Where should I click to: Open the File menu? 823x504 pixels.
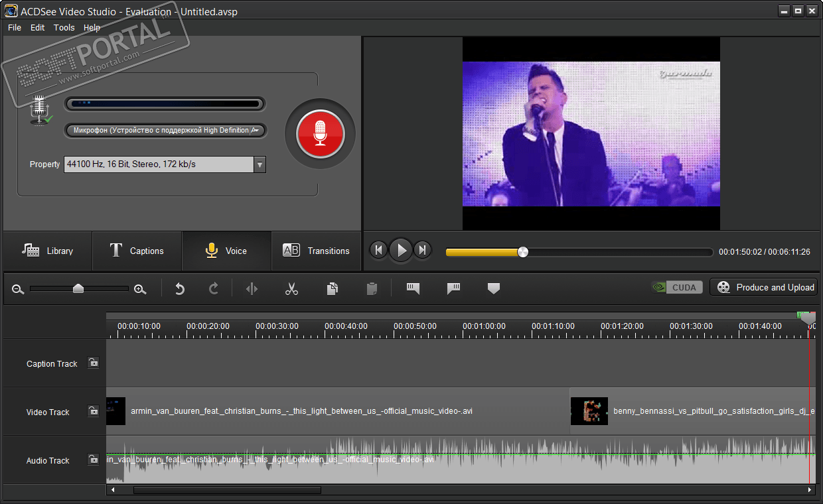15,27
